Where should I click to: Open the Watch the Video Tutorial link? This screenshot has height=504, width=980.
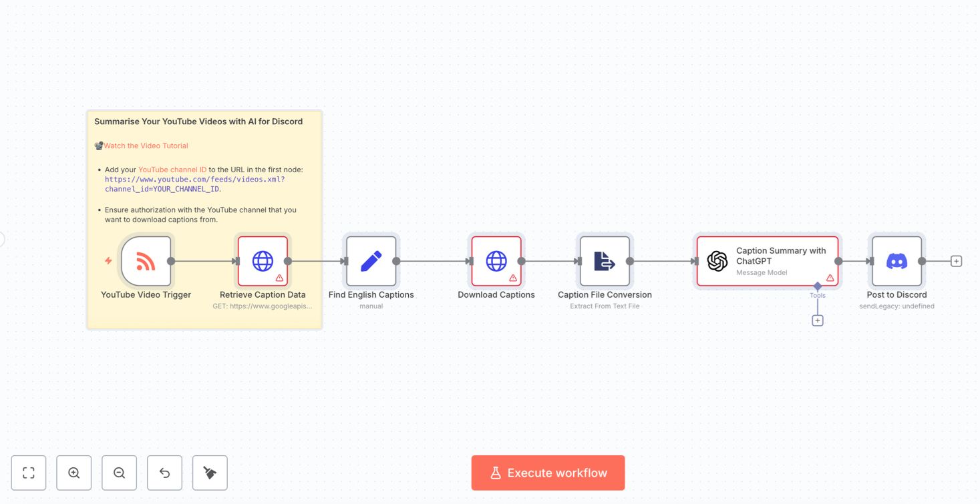(146, 146)
